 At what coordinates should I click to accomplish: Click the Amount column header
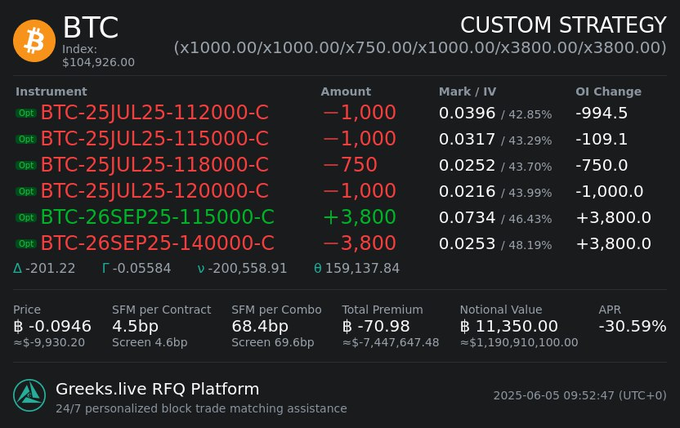tap(345, 92)
